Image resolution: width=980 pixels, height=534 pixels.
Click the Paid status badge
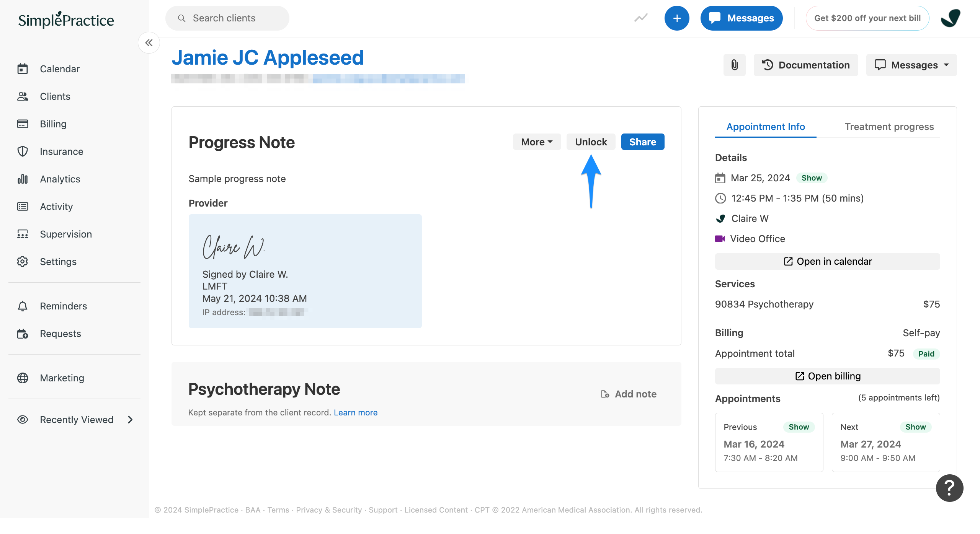(x=926, y=354)
